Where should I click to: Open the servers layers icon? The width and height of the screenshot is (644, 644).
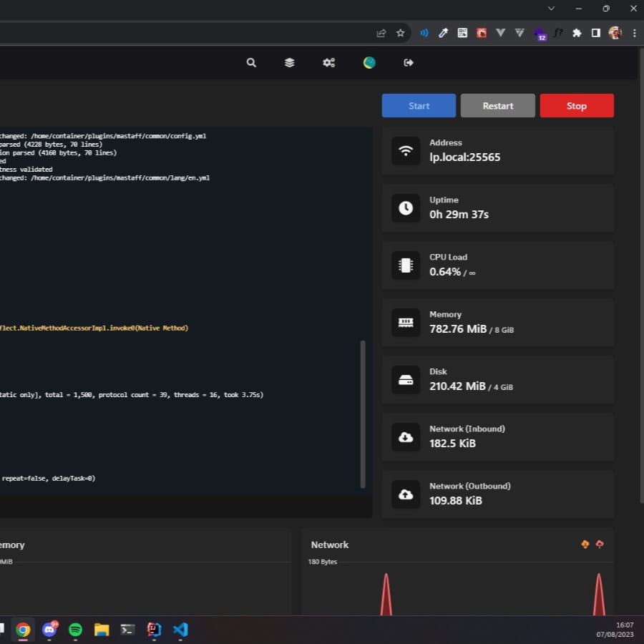[290, 63]
